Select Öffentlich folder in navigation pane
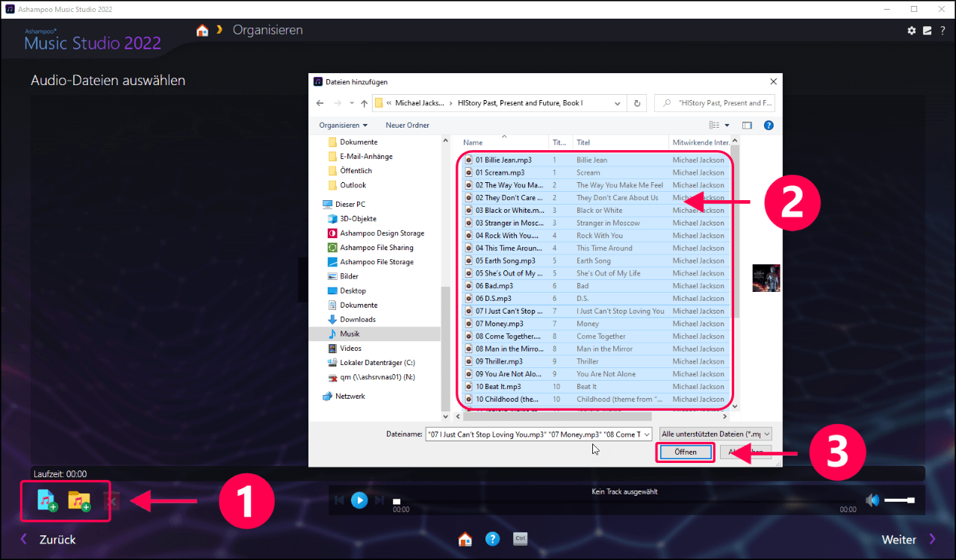Viewport: 956px width, 560px height. (356, 171)
